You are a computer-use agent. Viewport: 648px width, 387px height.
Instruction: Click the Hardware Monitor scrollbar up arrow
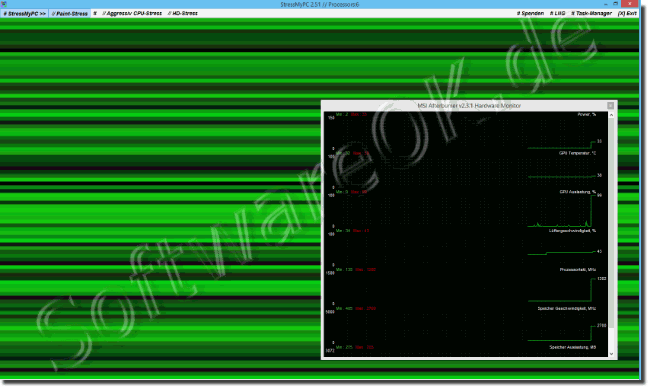[611, 115]
